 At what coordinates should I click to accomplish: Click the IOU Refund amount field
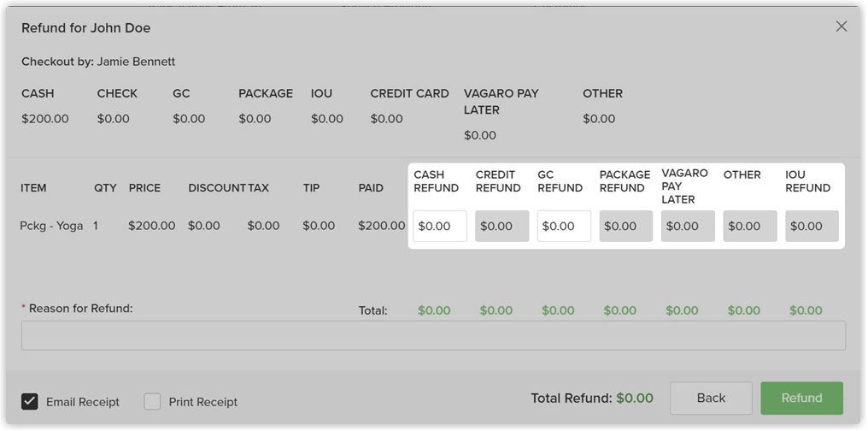coord(812,226)
